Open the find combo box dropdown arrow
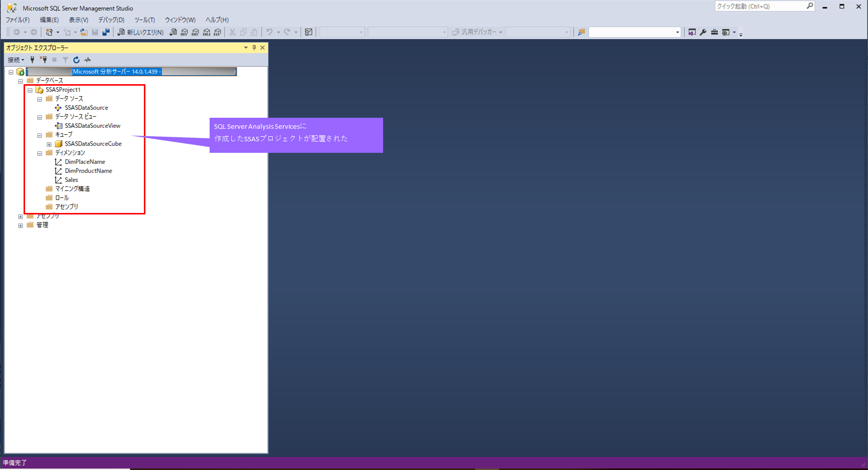 [x=677, y=32]
